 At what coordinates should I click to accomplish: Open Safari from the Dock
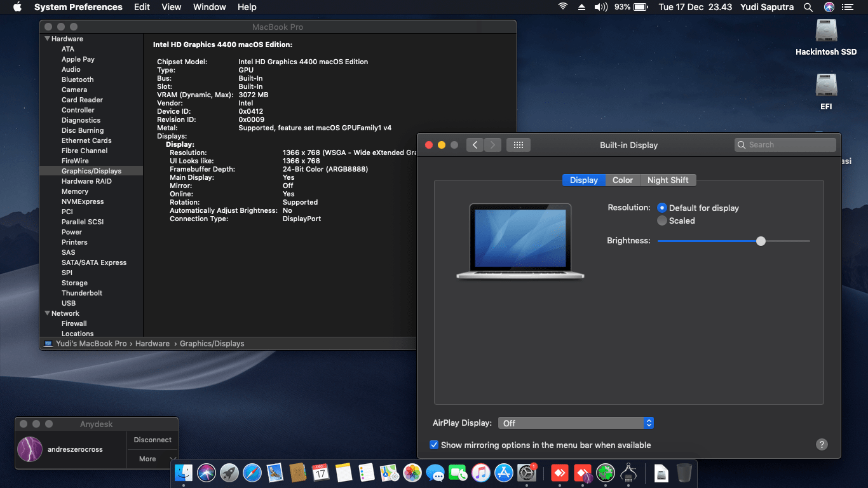(x=252, y=473)
